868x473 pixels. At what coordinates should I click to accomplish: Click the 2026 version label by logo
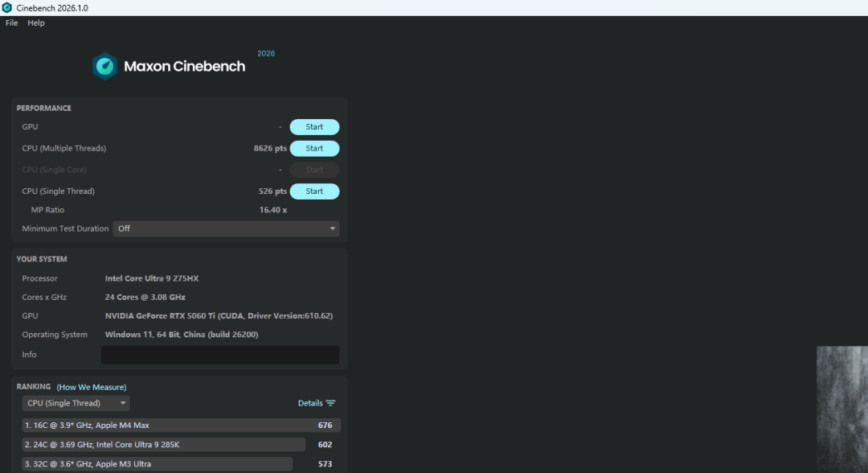tap(266, 53)
